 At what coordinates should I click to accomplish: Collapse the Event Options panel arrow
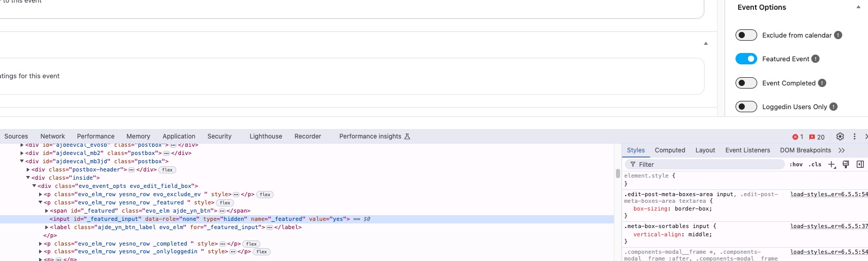tap(858, 7)
